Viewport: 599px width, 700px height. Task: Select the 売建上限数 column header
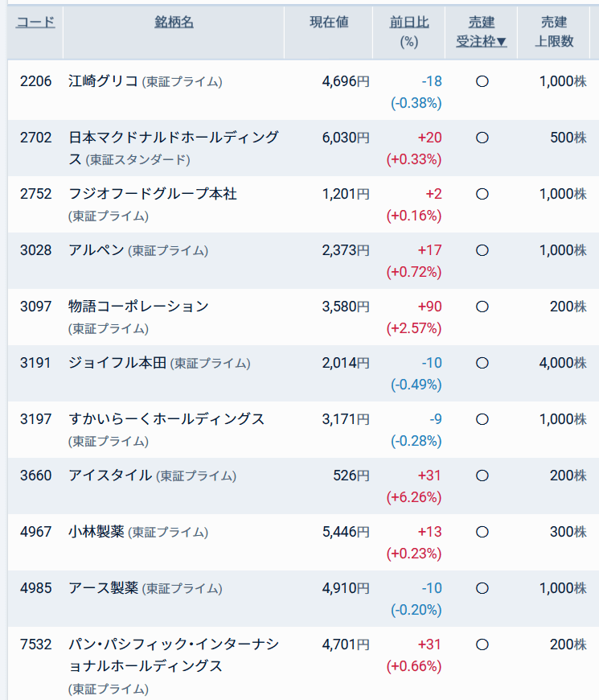(554, 31)
